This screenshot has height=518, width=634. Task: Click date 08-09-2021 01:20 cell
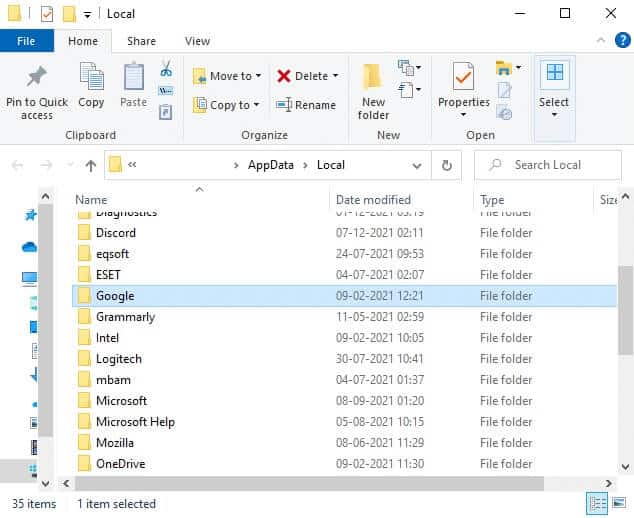[380, 401]
